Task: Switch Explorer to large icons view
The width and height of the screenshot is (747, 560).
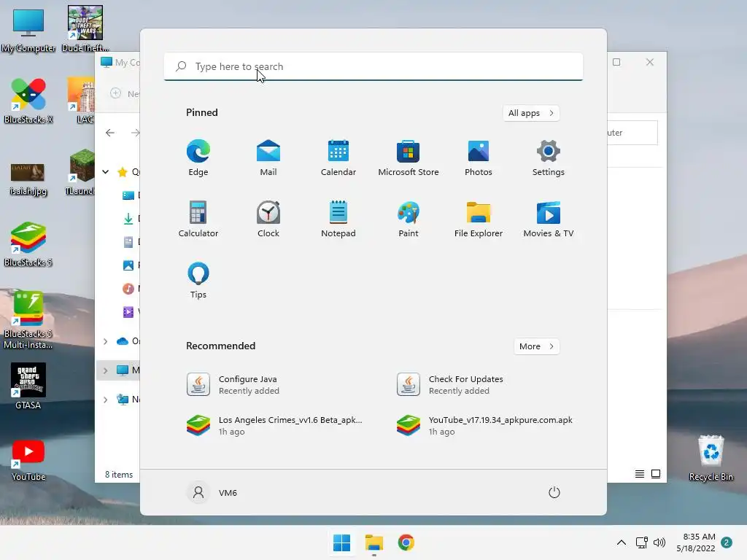Action: click(x=656, y=474)
